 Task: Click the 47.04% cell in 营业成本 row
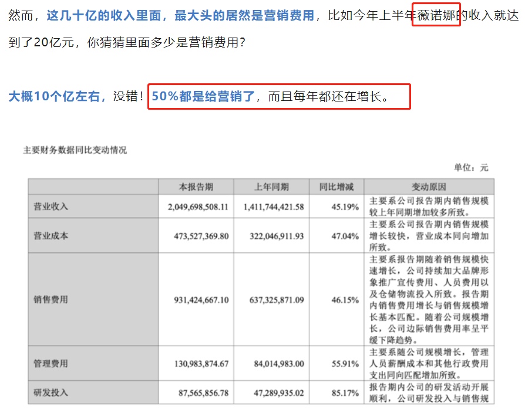pyautogui.click(x=345, y=235)
